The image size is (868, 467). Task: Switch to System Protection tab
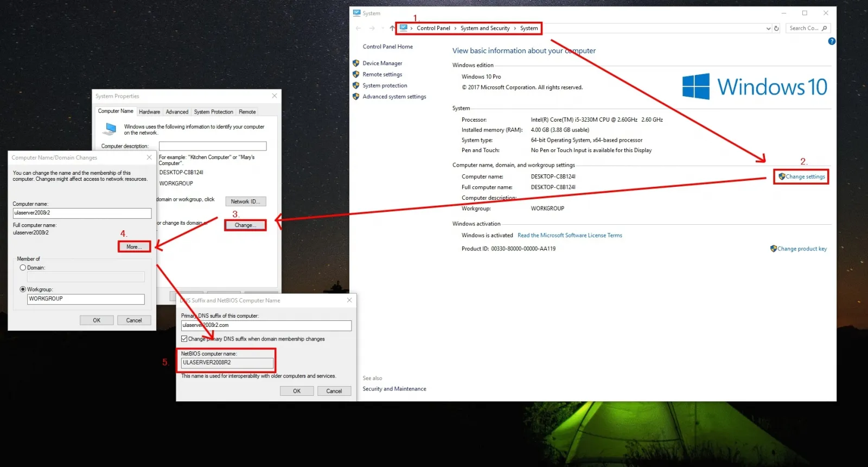click(213, 112)
